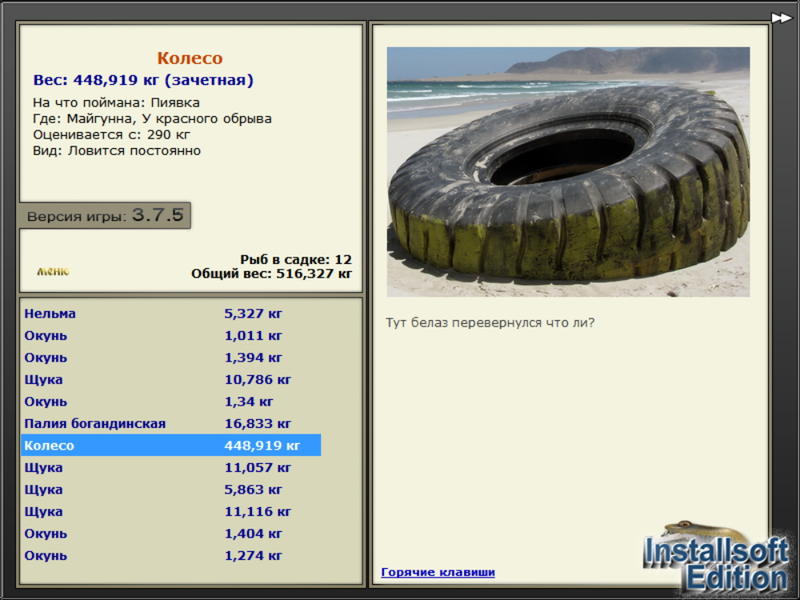Select the Палия богандинская row
Viewport: 800px width, 600px height.
tap(171, 423)
